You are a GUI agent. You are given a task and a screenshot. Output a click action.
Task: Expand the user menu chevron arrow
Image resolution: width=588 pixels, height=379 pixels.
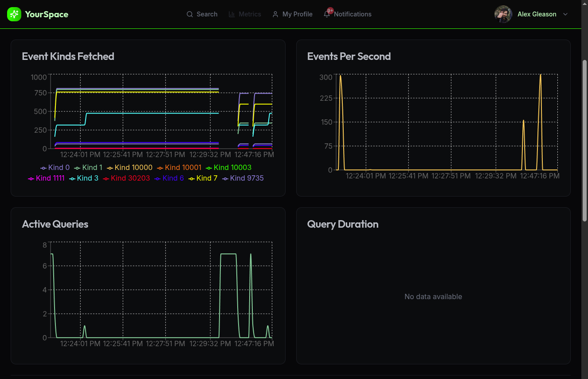[x=565, y=14]
